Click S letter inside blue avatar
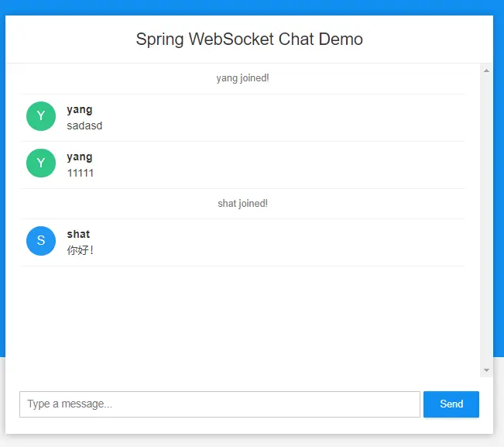Image resolution: width=504 pixels, height=447 pixels. [x=41, y=240]
